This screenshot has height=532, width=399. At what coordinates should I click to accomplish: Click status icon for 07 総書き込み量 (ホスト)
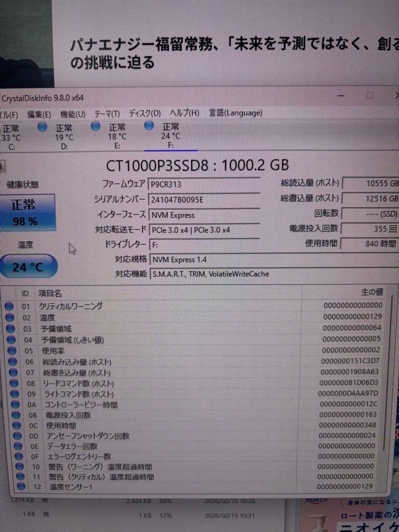click(13, 372)
